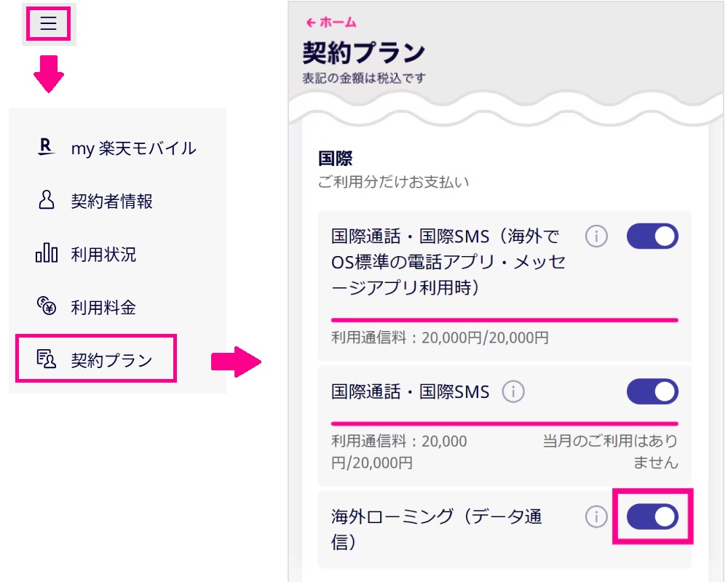
Task: Open 契約プラン menu label
Action: point(112,360)
